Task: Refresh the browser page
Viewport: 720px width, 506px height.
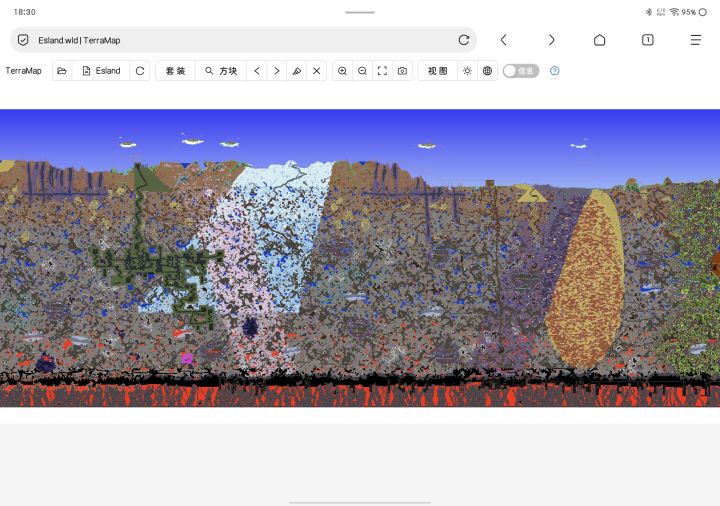Action: [x=464, y=40]
